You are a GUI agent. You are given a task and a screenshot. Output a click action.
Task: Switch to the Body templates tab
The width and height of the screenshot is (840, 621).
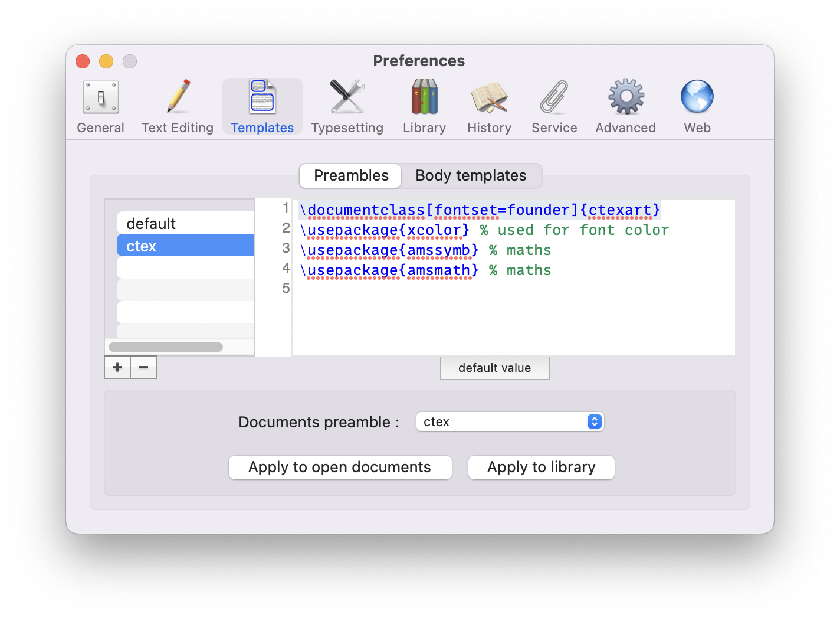471,175
